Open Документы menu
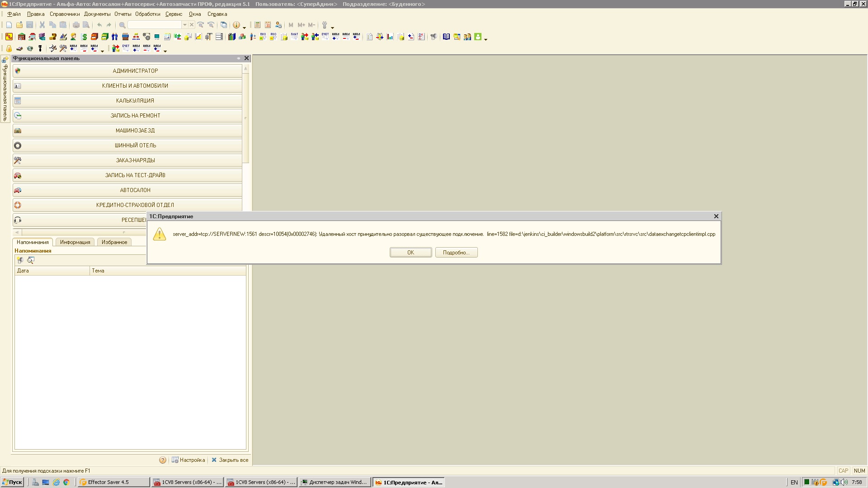868x488 pixels. click(97, 14)
